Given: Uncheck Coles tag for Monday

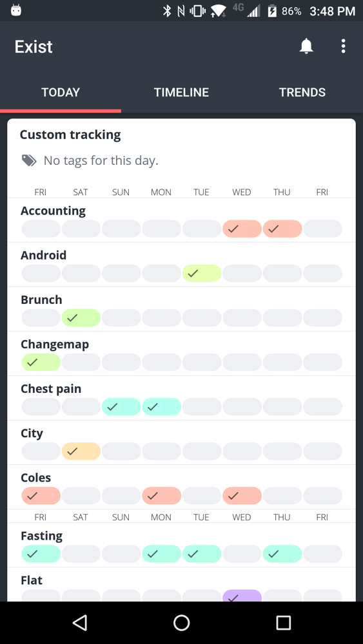Looking at the screenshot, I should coord(162,496).
